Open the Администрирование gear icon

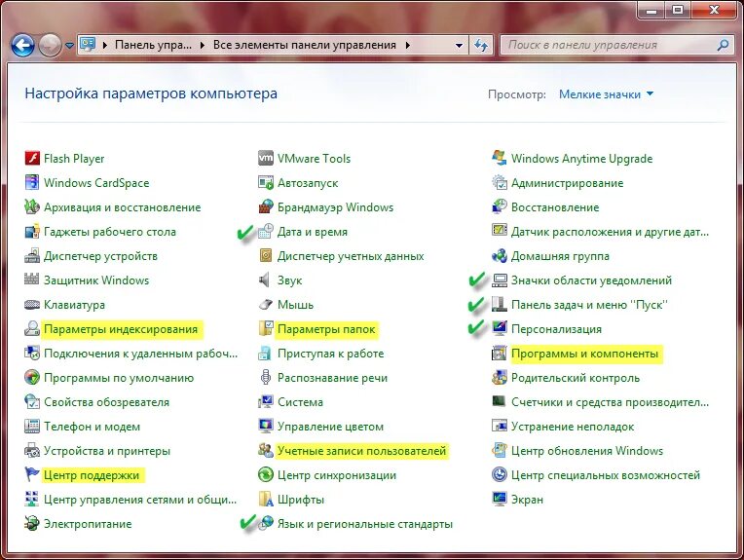500,182
